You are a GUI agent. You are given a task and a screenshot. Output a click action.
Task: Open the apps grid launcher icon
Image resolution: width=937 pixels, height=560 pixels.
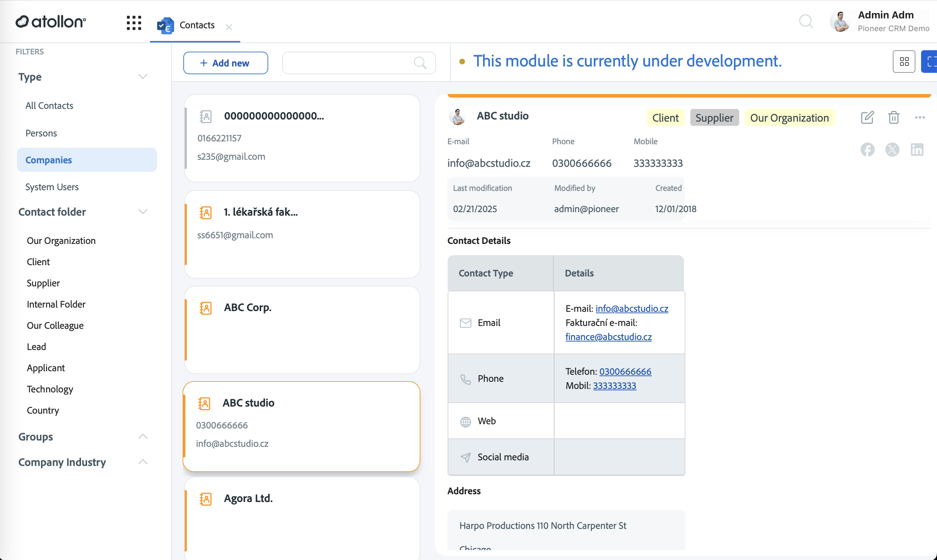coord(134,23)
